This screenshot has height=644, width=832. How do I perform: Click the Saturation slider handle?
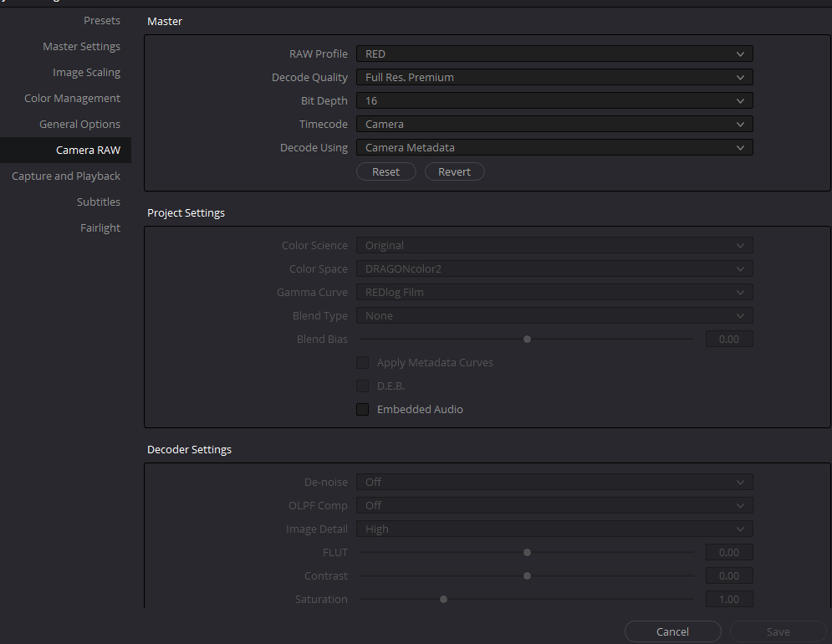pyautogui.click(x=443, y=600)
